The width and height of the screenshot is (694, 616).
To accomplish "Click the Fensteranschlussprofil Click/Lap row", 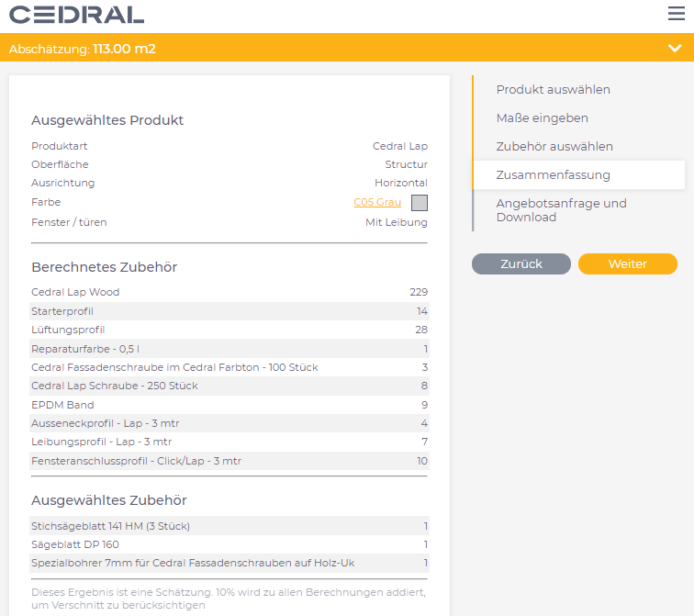I will (x=229, y=461).
